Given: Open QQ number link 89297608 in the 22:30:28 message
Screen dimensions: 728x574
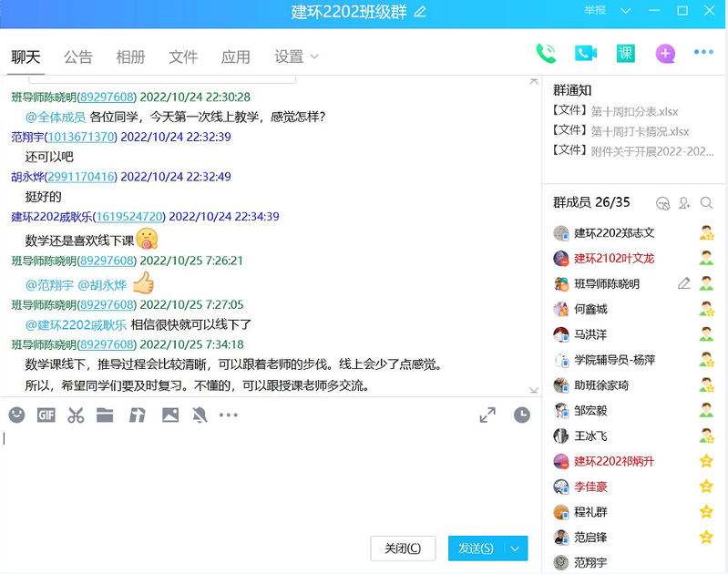Looking at the screenshot, I should tap(107, 97).
